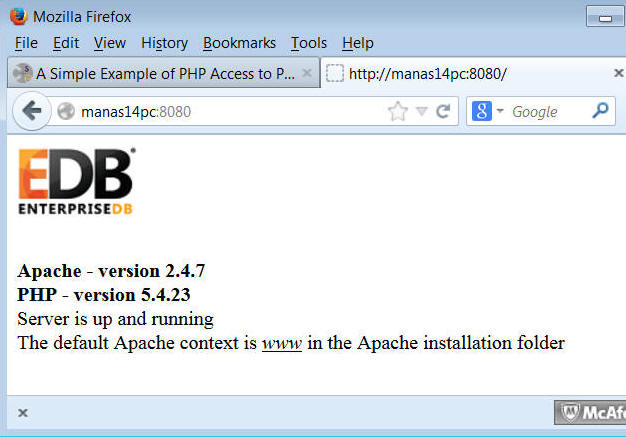Reload the page with the refresh icon
The width and height of the screenshot is (626, 437).
click(443, 111)
